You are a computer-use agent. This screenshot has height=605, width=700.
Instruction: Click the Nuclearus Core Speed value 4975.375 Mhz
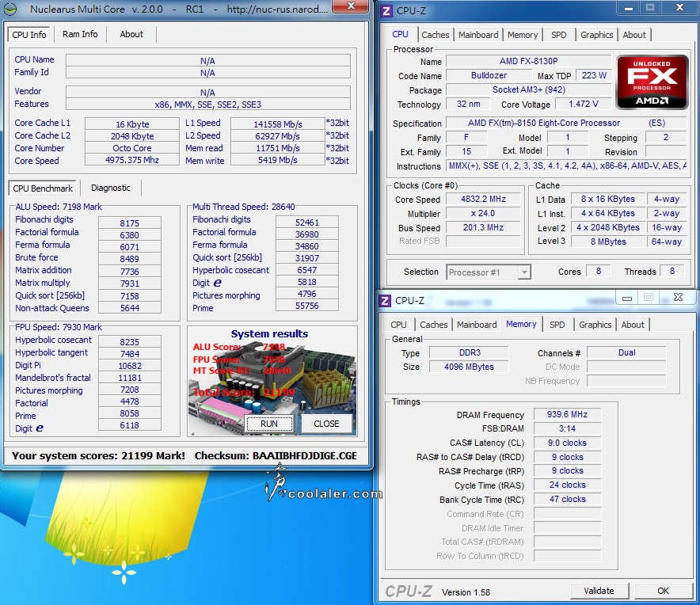point(132,160)
